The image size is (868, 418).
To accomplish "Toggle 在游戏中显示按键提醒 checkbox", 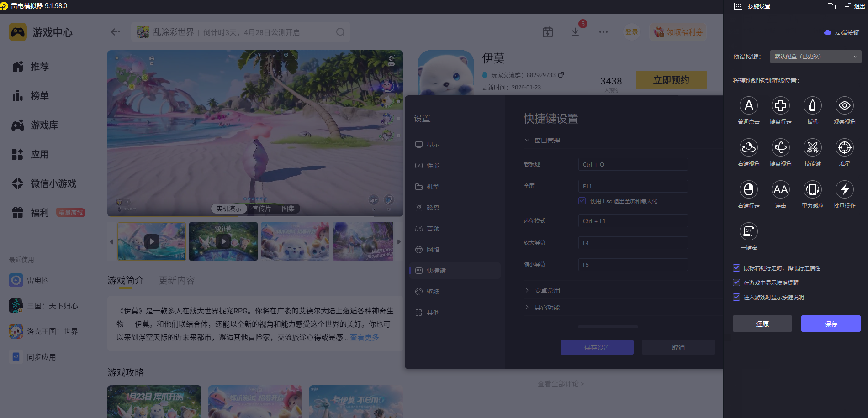I will [736, 282].
